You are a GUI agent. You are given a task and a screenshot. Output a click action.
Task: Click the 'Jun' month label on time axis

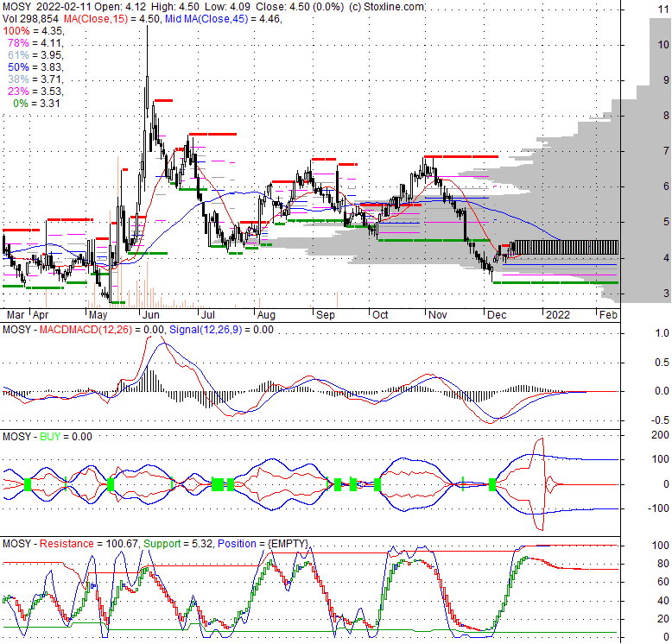(x=151, y=315)
